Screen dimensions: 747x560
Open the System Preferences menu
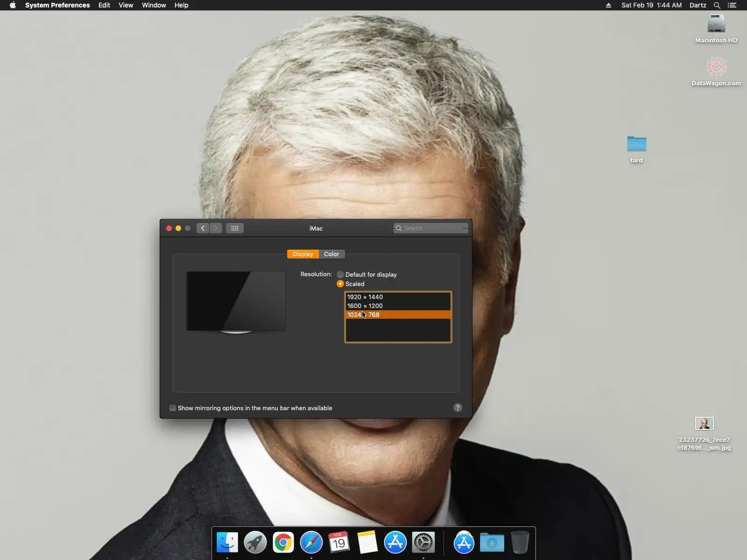[57, 5]
